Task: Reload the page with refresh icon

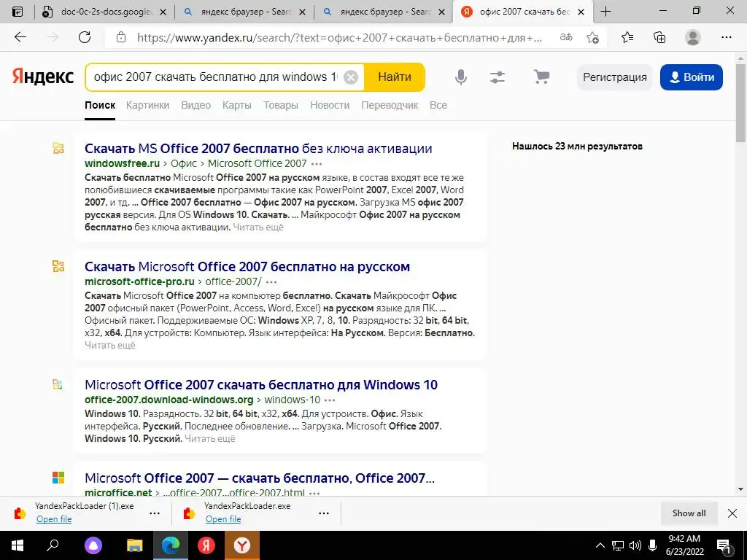Action: tap(85, 37)
